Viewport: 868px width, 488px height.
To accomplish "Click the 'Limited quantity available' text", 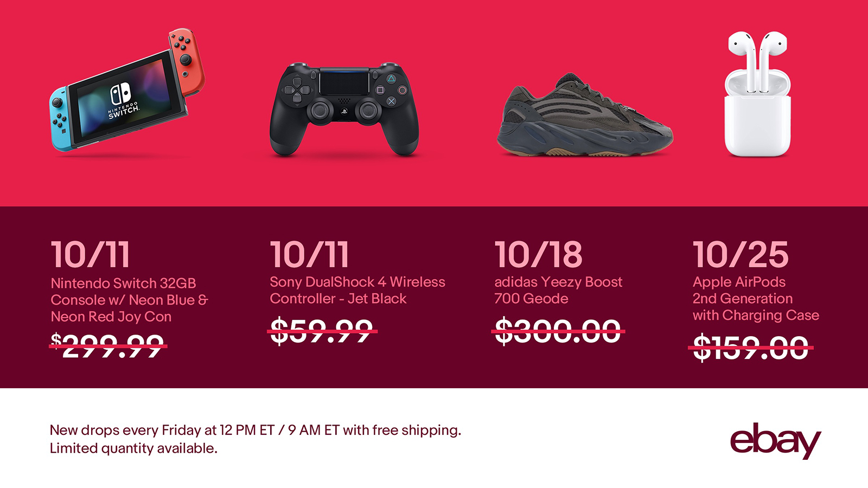I will tap(133, 448).
